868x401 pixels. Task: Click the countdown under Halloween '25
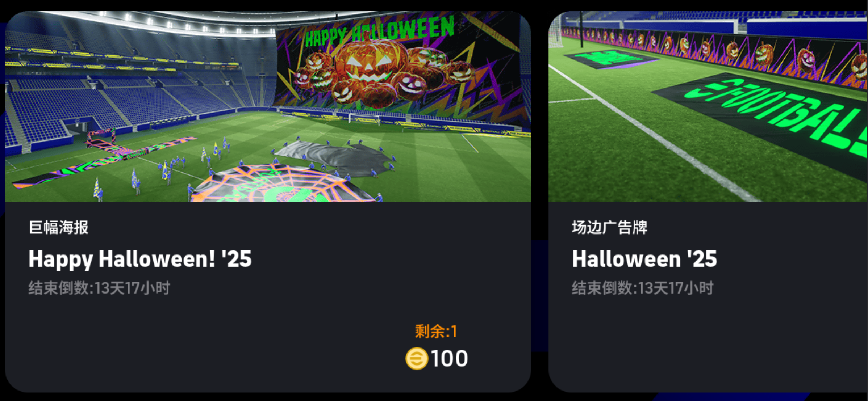[x=643, y=288]
